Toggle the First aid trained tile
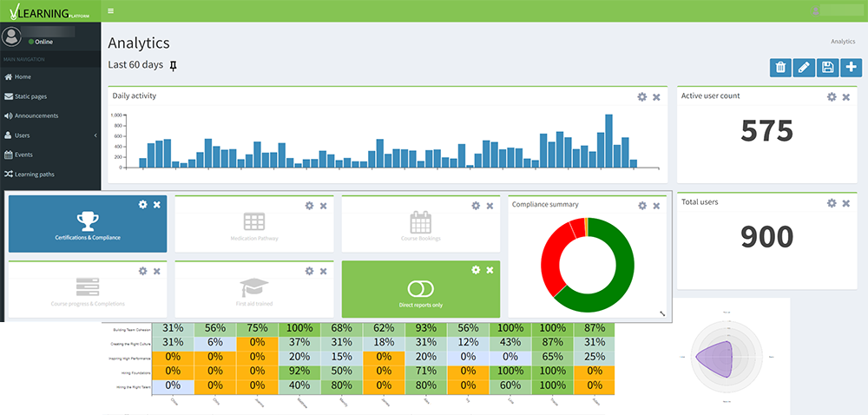The width and height of the screenshot is (868, 415). (x=254, y=289)
